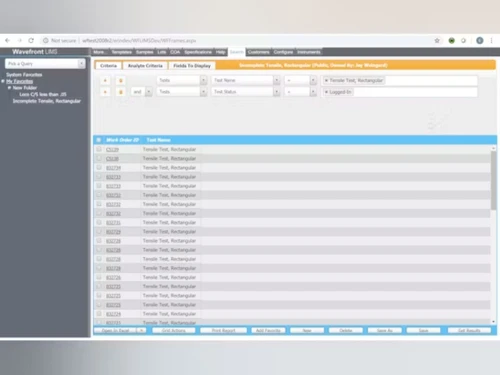Check the box for work order 832726
This screenshot has width=500, height=375.
coord(99,277)
